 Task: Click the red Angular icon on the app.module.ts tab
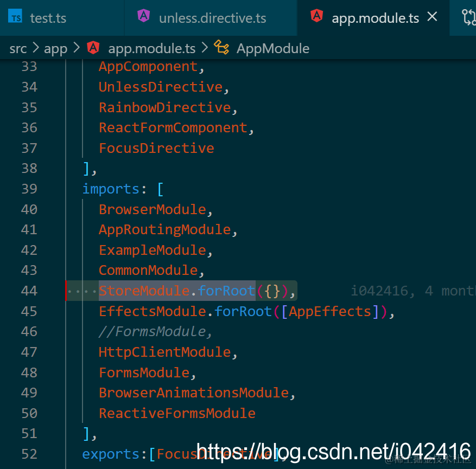tap(316, 16)
